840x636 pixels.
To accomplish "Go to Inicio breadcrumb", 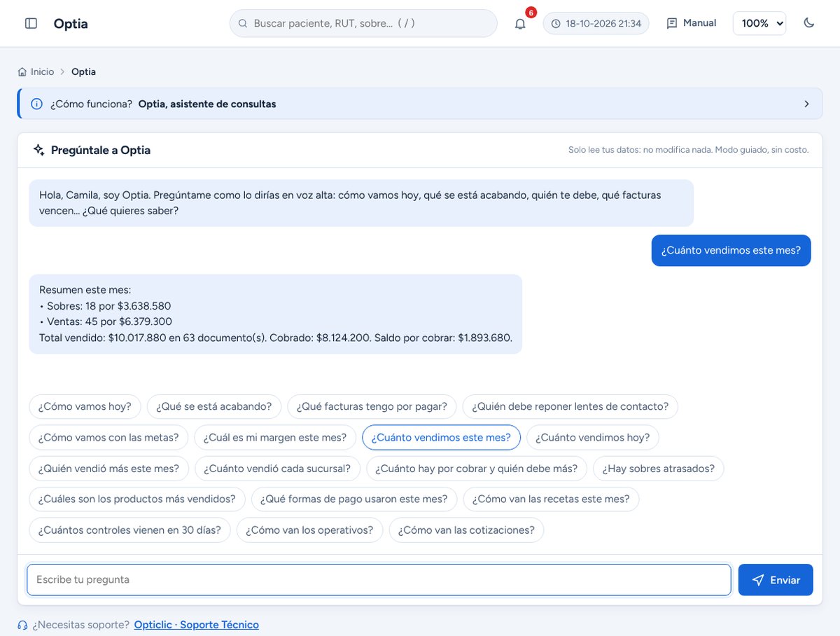I will click(42, 71).
